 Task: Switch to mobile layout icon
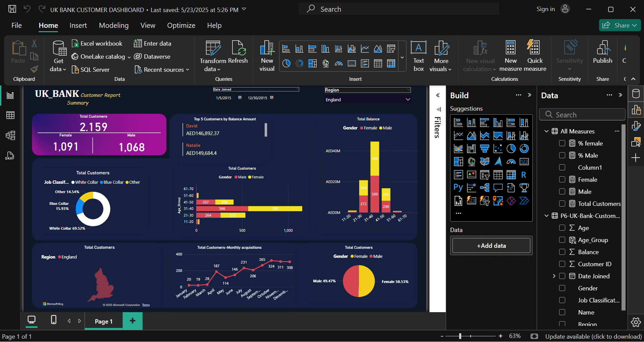click(53, 320)
